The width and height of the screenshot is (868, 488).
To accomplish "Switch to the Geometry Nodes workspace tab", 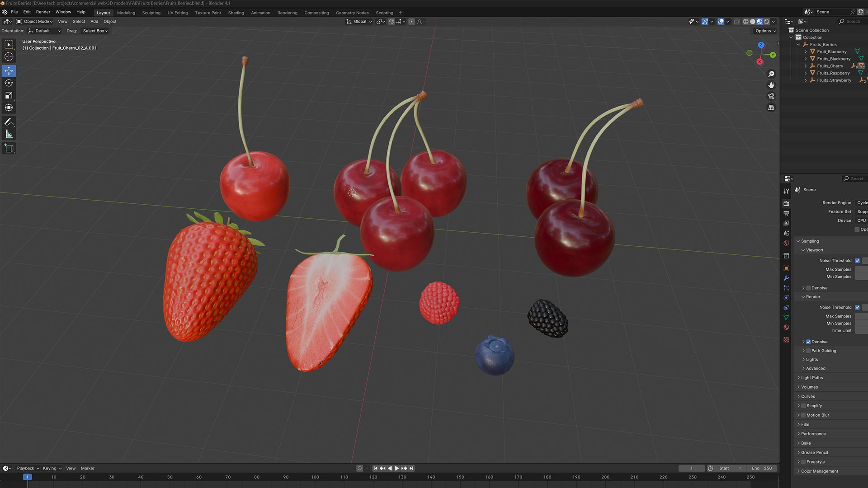I will [x=352, y=13].
